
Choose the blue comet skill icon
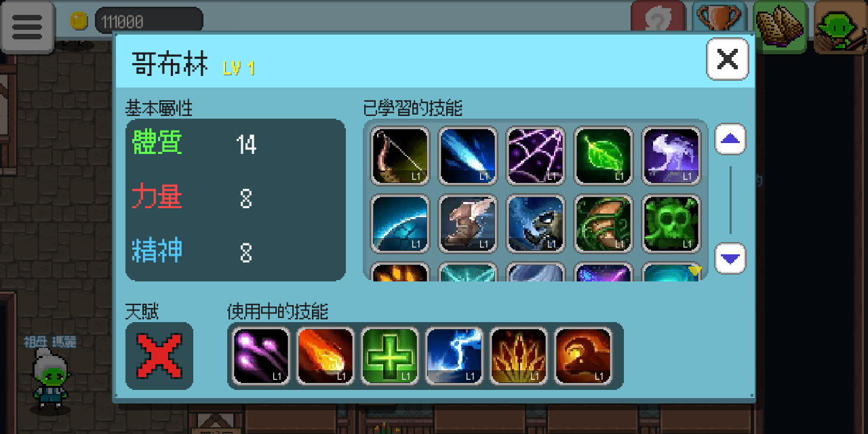468,156
